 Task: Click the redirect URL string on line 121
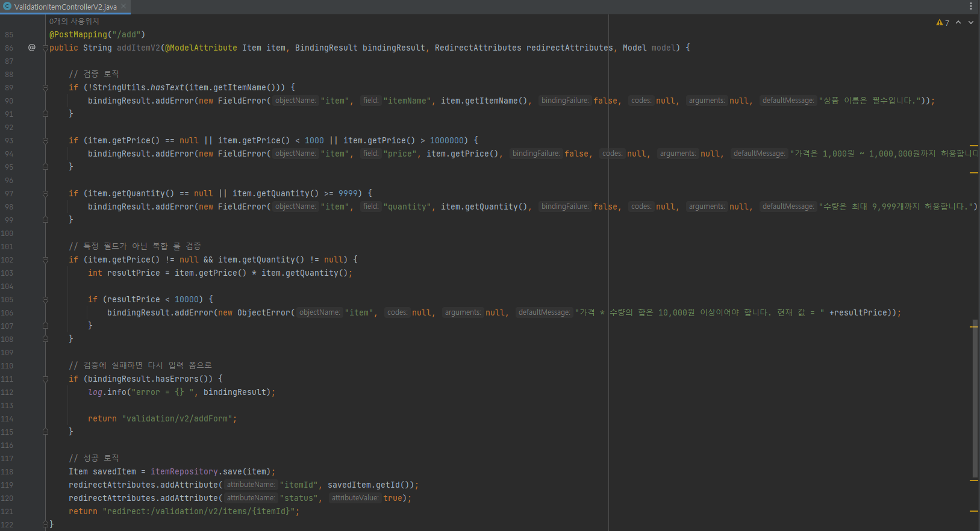tap(199, 511)
